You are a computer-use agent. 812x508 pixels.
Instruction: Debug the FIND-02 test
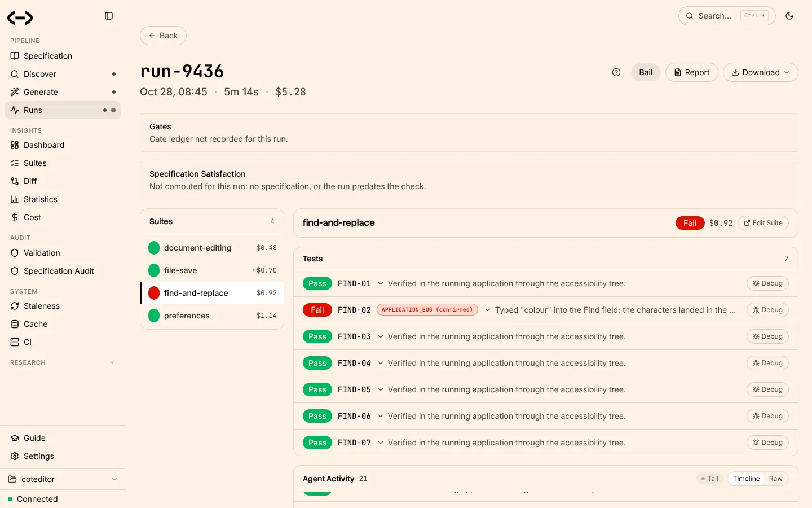pyautogui.click(x=767, y=310)
